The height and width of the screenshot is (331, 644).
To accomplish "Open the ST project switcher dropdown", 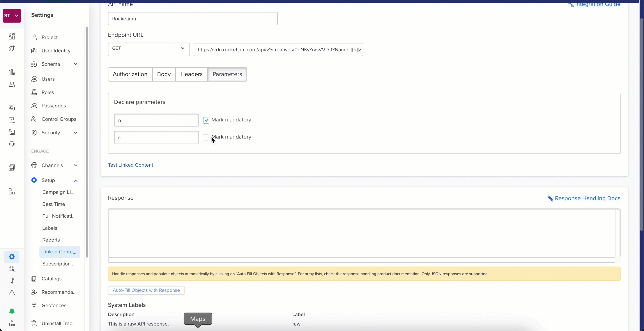I will point(16,16).
